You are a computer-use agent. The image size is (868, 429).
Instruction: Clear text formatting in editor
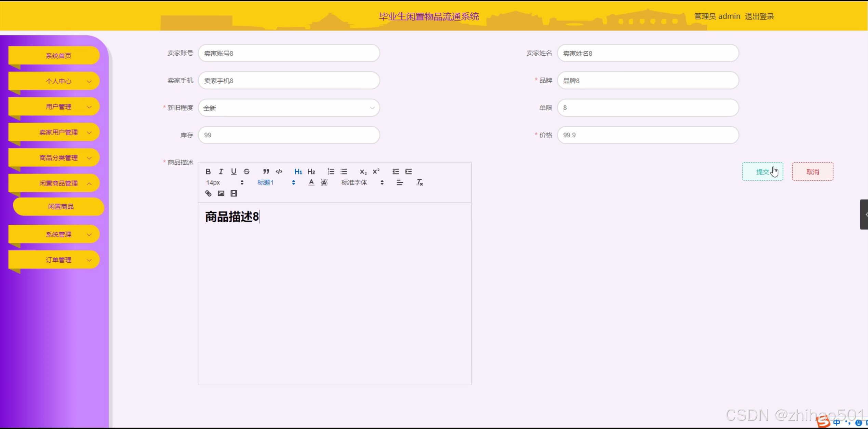tap(419, 182)
